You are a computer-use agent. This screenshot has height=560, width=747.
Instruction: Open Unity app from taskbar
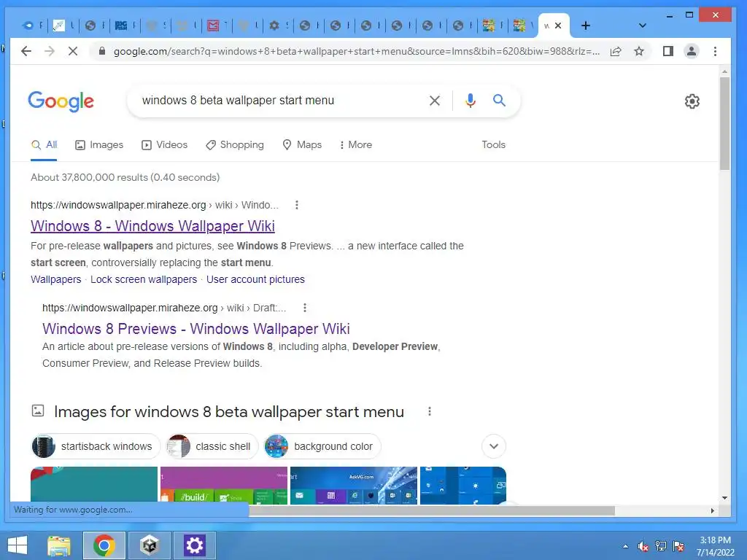149,545
